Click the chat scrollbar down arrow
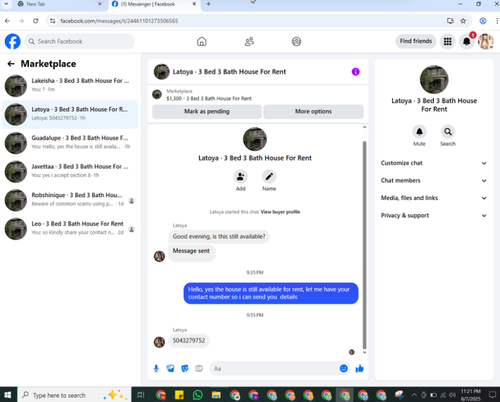Image resolution: width=500 pixels, height=402 pixels. click(x=364, y=352)
